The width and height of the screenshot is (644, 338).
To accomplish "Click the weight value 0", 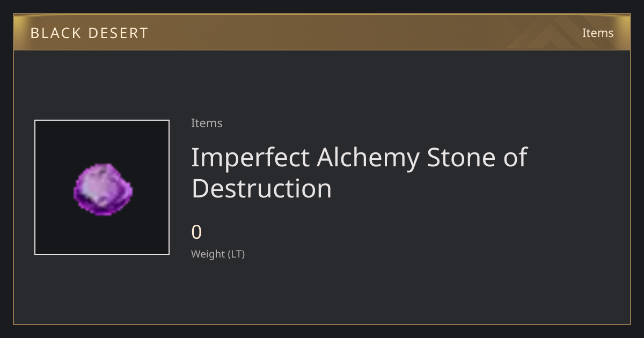I will 196,232.
